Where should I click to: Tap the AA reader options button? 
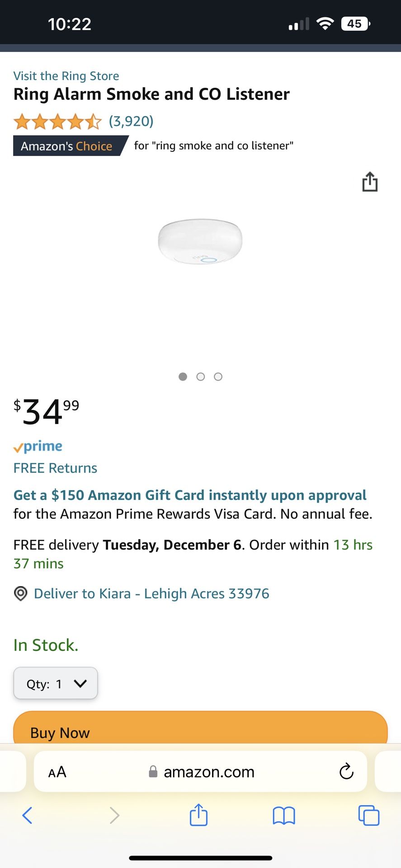(57, 772)
